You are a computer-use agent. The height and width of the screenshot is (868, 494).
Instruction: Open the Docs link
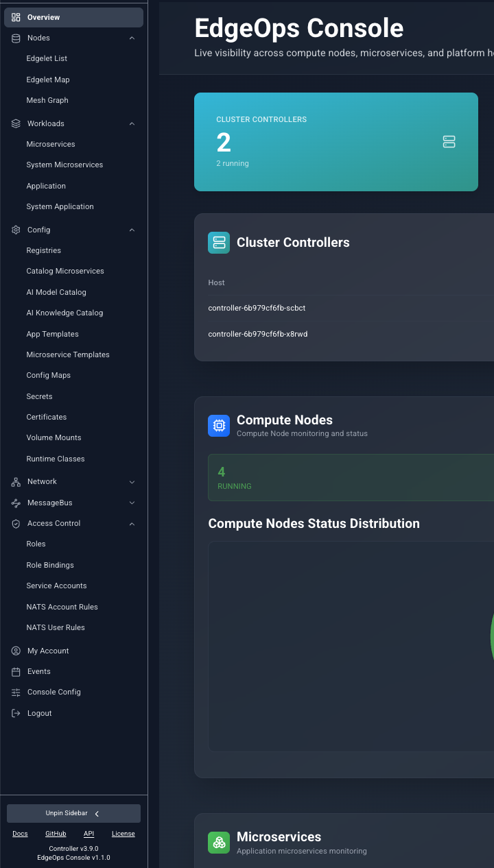(20, 834)
